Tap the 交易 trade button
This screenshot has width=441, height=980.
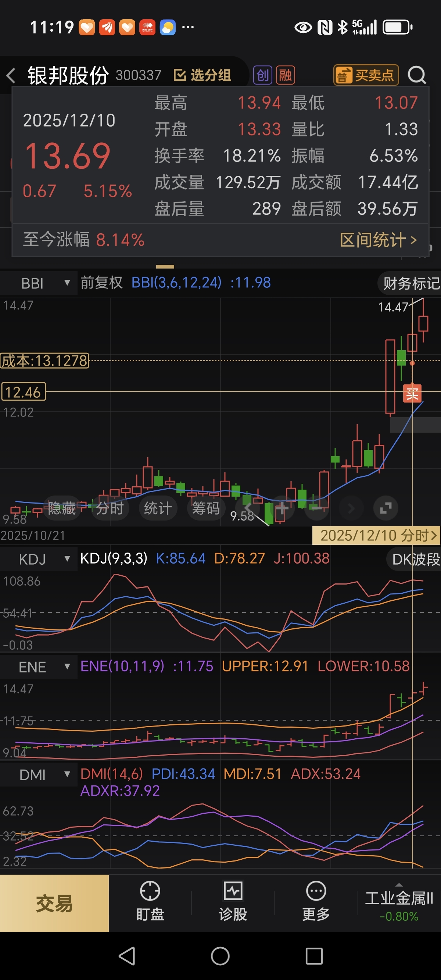[x=54, y=903]
